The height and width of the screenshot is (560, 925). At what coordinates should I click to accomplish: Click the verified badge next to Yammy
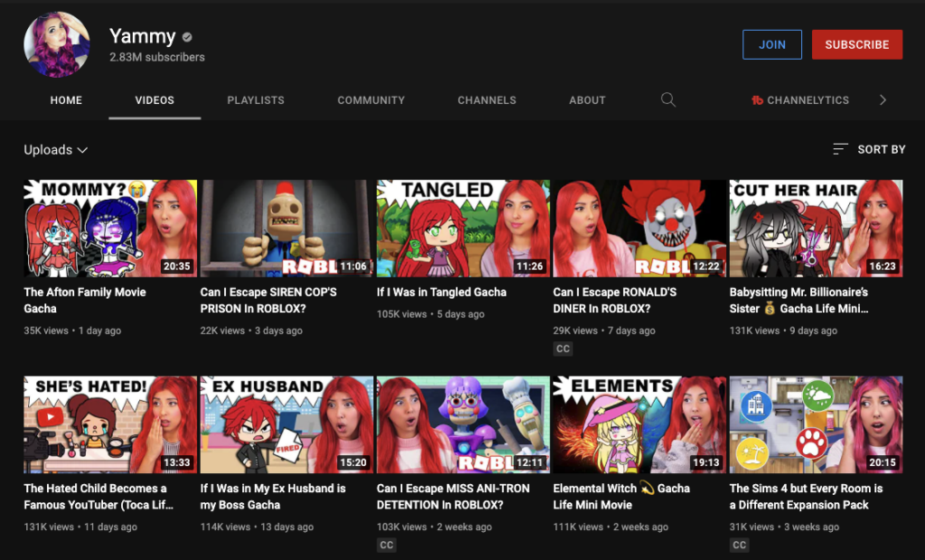point(187,37)
